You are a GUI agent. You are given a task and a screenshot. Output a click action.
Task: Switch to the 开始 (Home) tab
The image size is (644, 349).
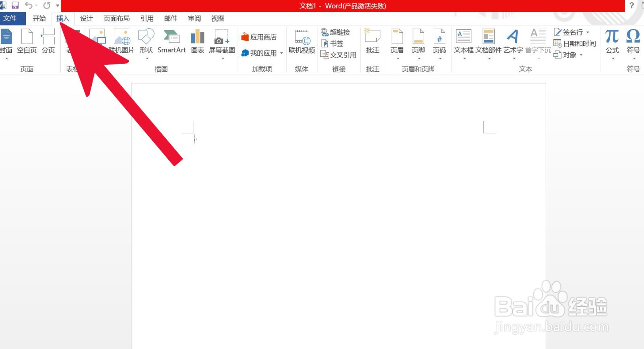click(39, 19)
